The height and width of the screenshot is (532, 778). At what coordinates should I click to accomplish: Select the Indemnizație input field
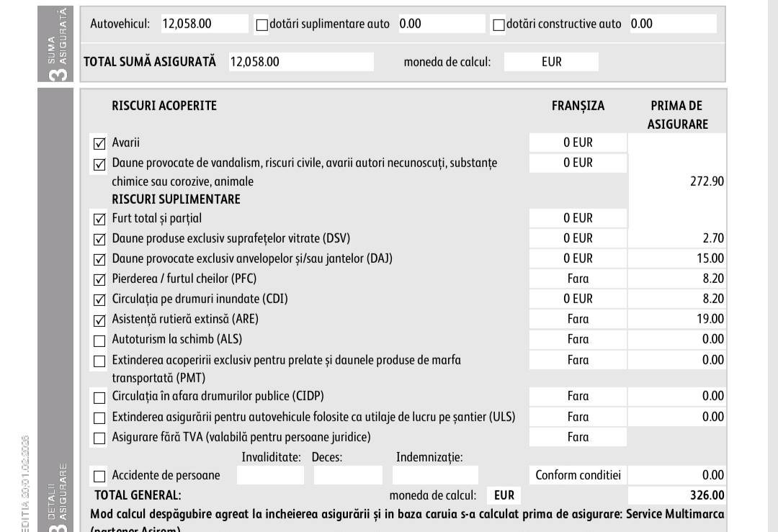[435, 475]
